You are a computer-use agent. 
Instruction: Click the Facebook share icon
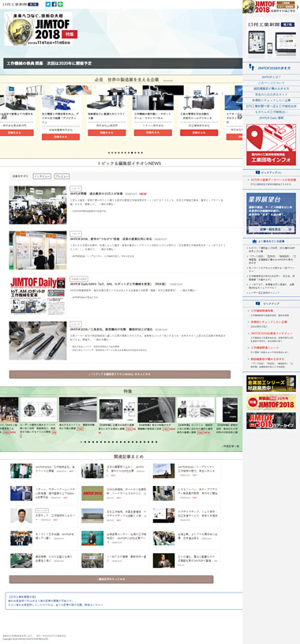click(x=54, y=4)
